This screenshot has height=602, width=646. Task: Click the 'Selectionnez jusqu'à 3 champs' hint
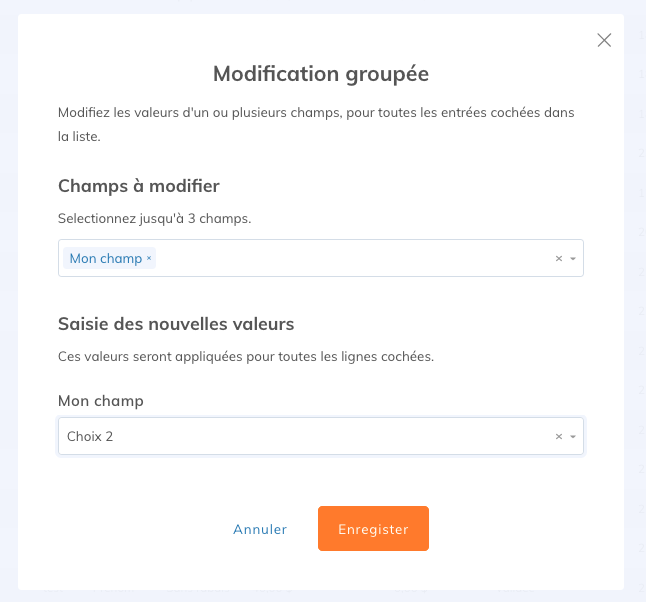(x=154, y=218)
